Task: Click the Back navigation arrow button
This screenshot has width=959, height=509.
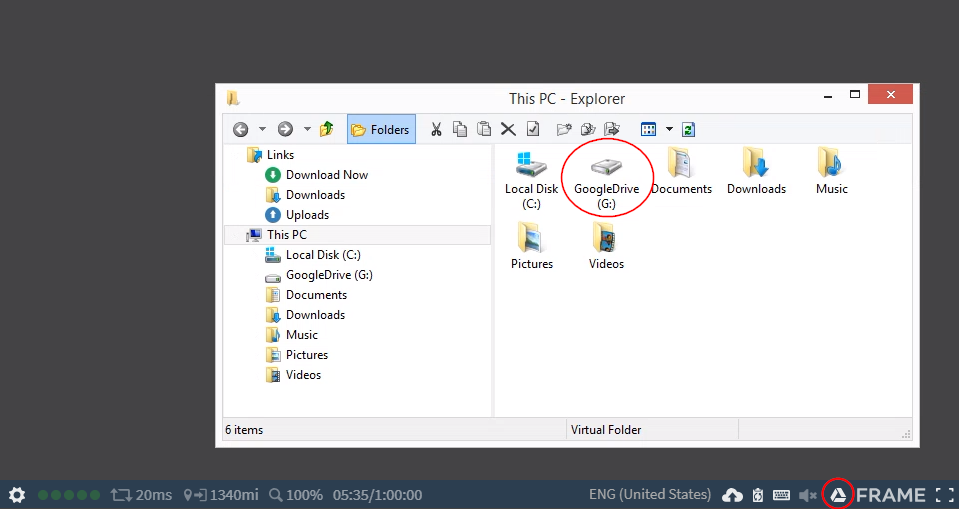Action: point(240,129)
